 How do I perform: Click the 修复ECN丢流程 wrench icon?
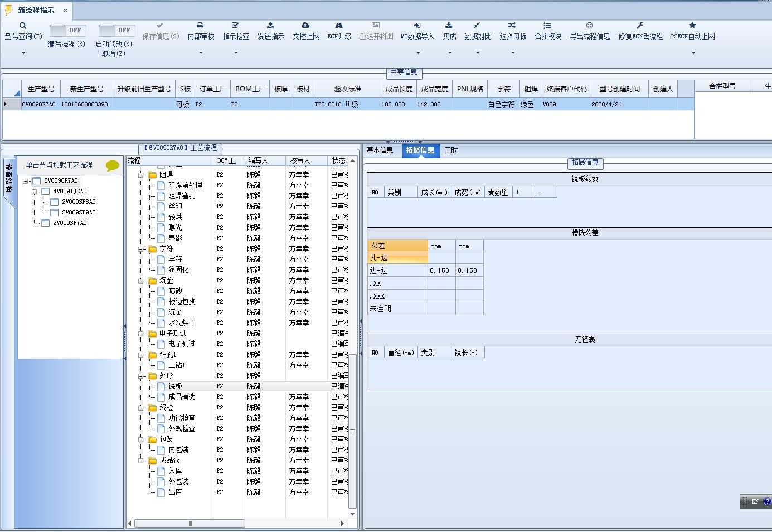[x=640, y=25]
